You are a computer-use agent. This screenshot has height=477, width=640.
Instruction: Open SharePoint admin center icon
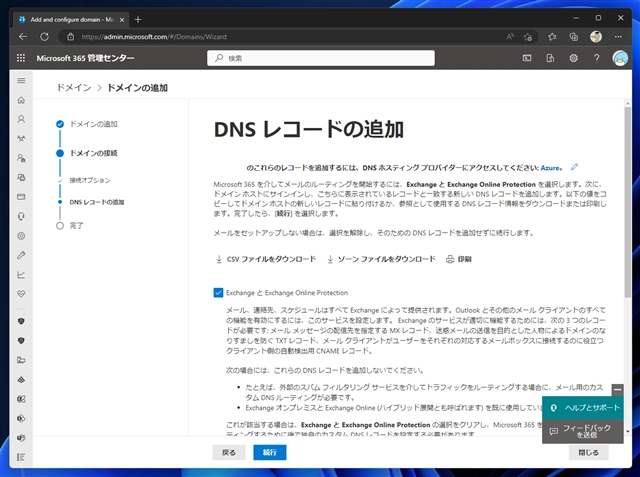tap(21, 418)
